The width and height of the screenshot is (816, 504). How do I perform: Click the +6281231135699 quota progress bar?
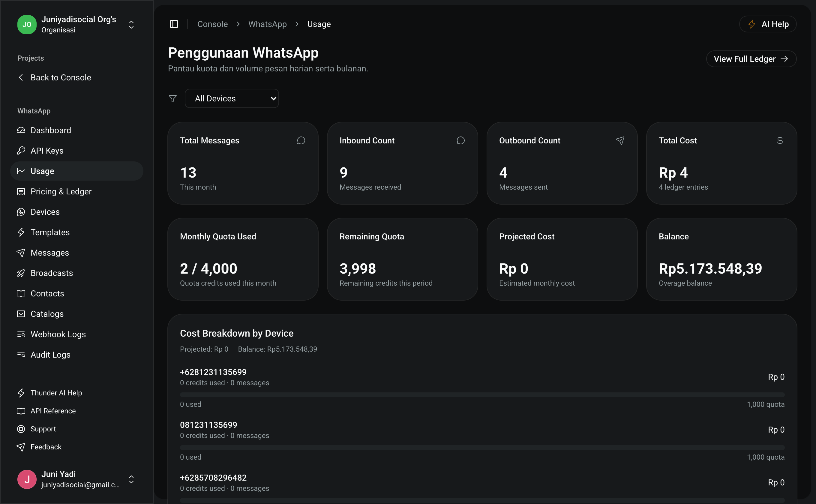(482, 395)
